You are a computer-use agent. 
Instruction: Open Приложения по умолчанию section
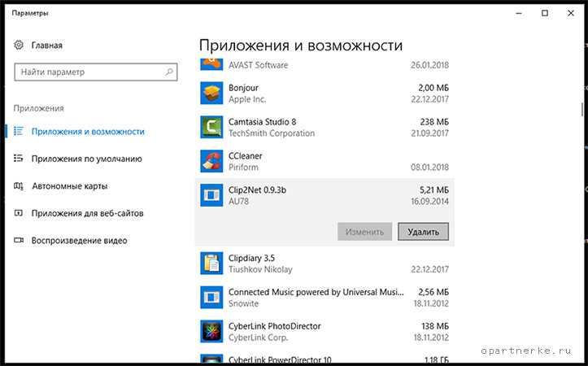click(86, 159)
